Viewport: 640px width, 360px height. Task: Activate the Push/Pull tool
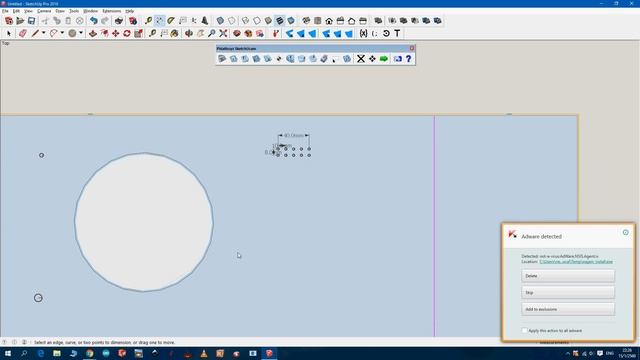[93, 33]
